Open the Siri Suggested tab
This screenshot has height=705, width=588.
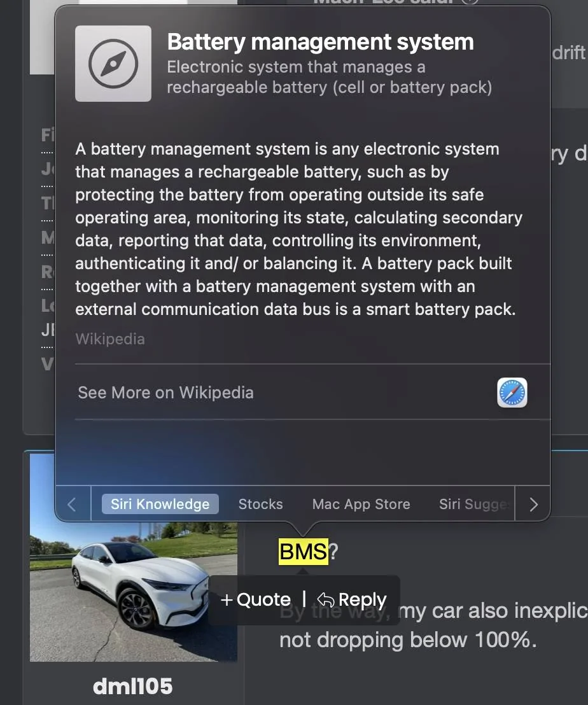475,504
